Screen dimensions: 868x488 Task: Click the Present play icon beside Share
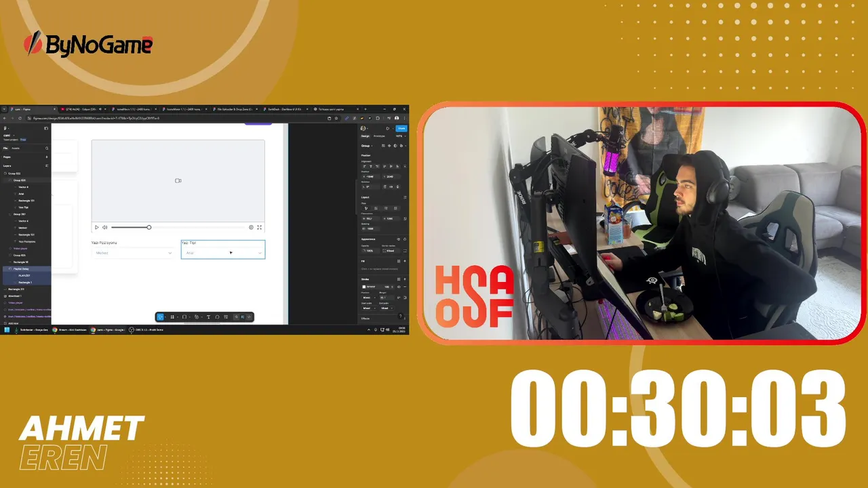pyautogui.click(x=387, y=128)
